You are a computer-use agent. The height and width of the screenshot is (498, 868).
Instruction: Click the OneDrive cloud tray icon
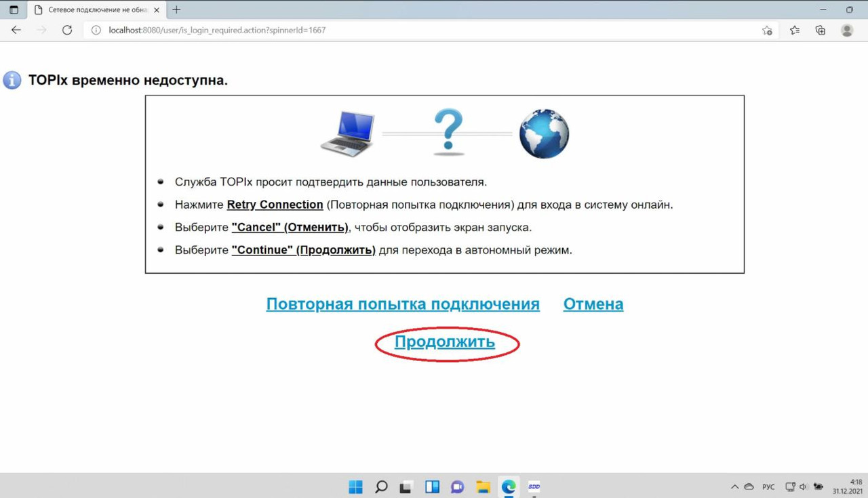click(x=749, y=486)
